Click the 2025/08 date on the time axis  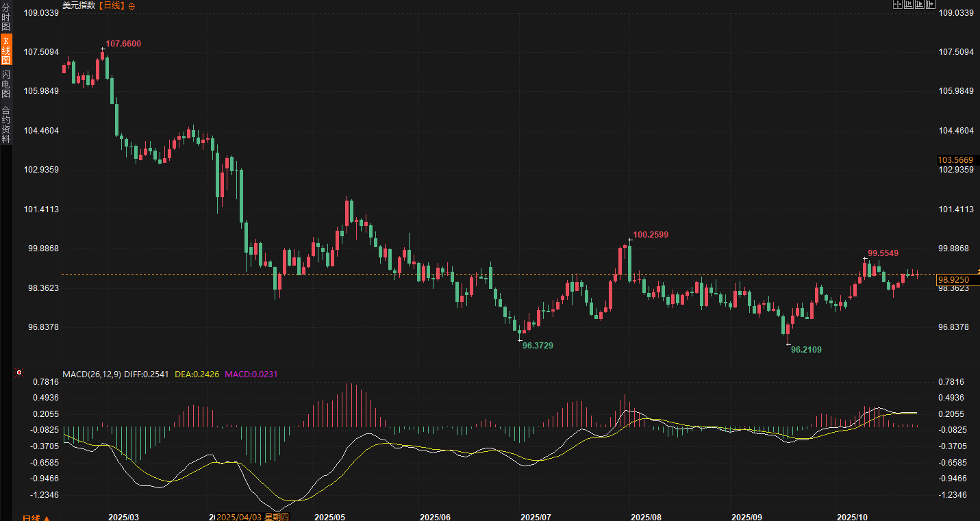pos(646,517)
